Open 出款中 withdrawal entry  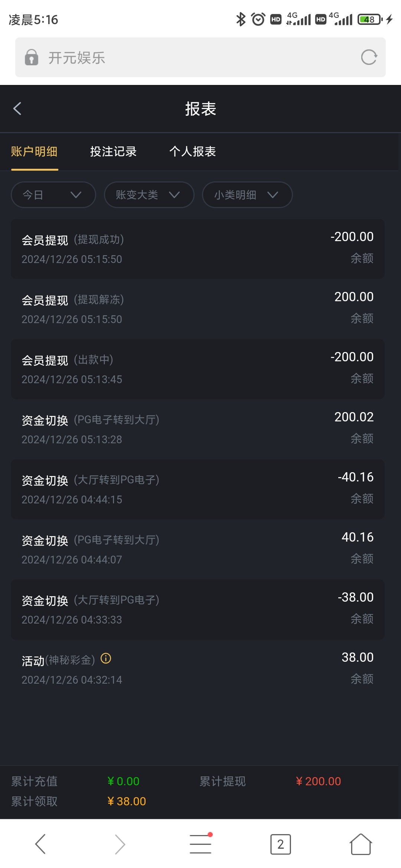coord(198,369)
